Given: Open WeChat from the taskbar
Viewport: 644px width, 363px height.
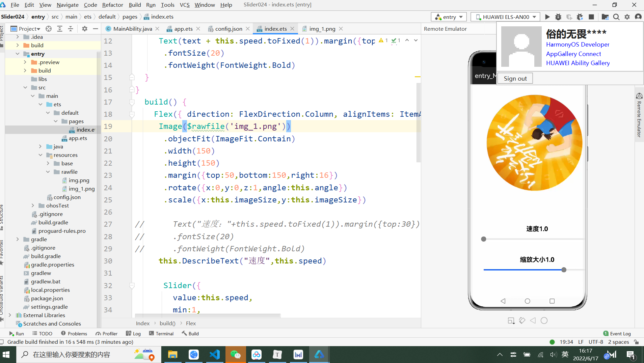Looking at the screenshot, I should [235, 355].
